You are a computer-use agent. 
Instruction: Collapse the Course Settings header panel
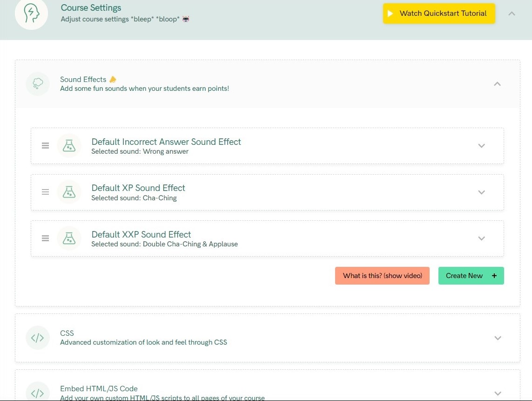point(512,14)
